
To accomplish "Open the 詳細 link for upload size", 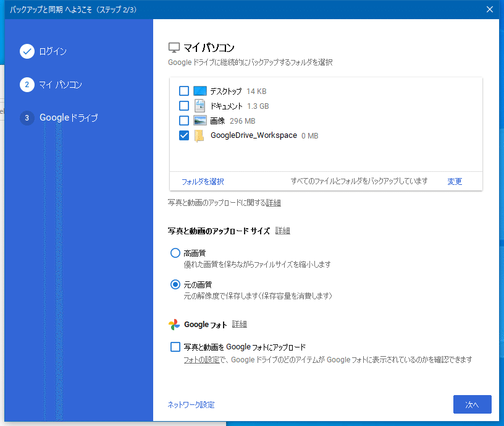I will click(x=282, y=230).
